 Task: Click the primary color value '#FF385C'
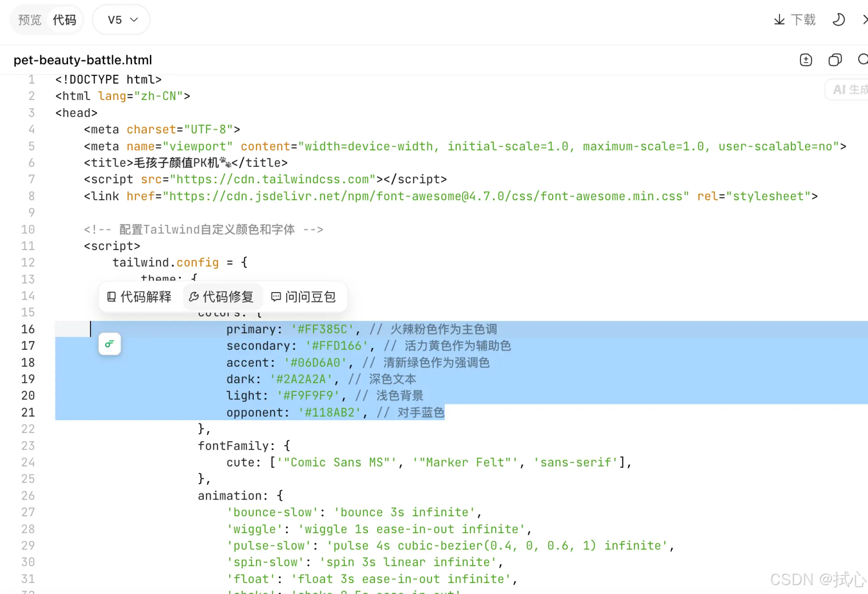point(323,329)
